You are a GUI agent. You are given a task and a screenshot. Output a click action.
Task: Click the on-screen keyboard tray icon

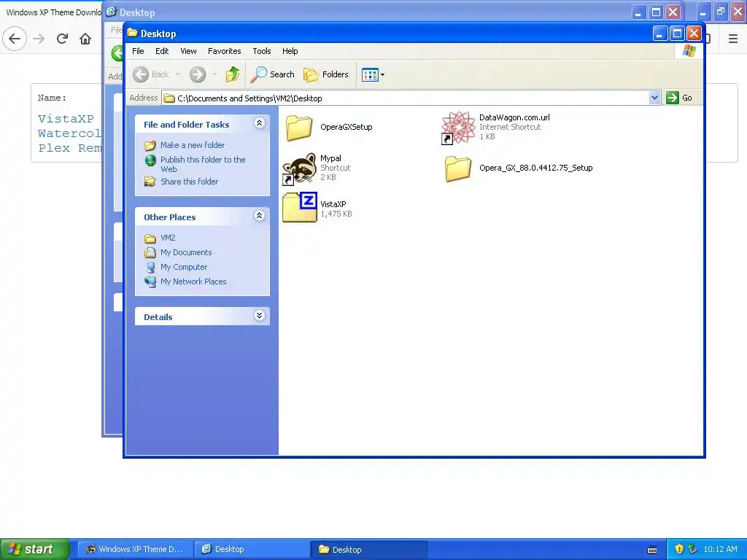coord(653,550)
